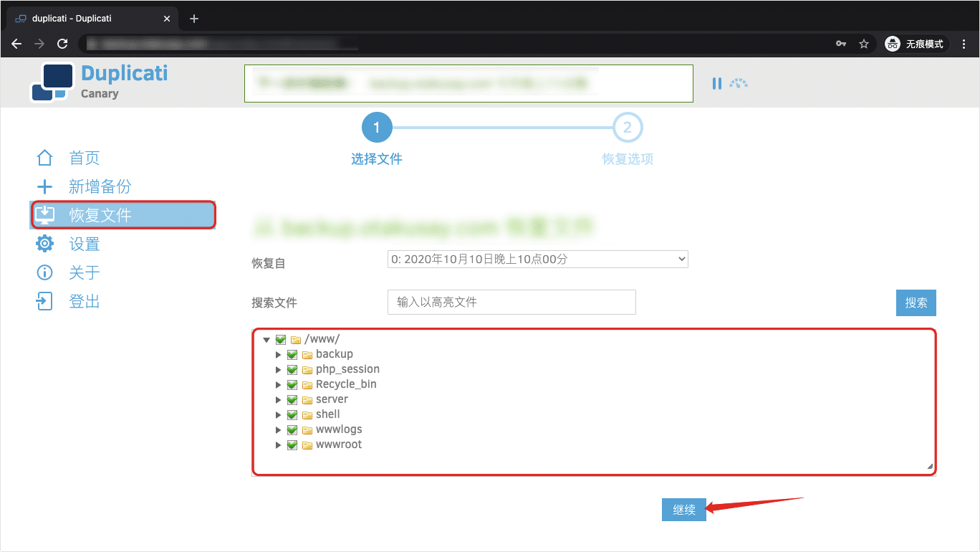Click the 搜索 button
The image size is (980, 552).
pyautogui.click(x=916, y=303)
